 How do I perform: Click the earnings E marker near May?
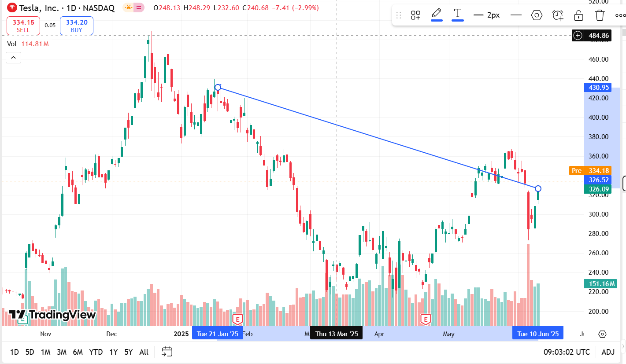pos(426,319)
